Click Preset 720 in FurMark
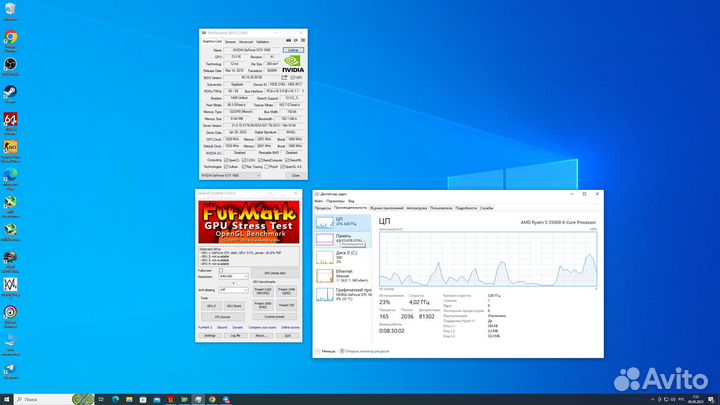The width and height of the screenshot is (720, 405). (x=287, y=305)
